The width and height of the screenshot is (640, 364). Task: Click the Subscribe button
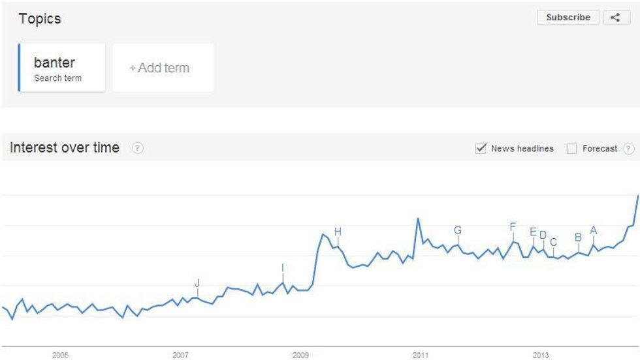568,18
